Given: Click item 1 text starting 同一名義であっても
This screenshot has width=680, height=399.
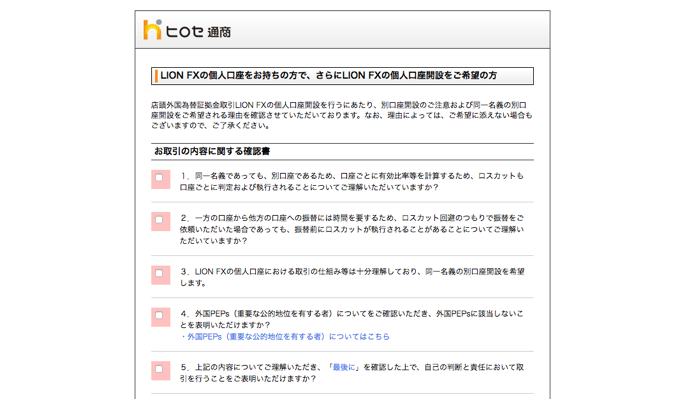Looking at the screenshot, I should click(x=352, y=182).
